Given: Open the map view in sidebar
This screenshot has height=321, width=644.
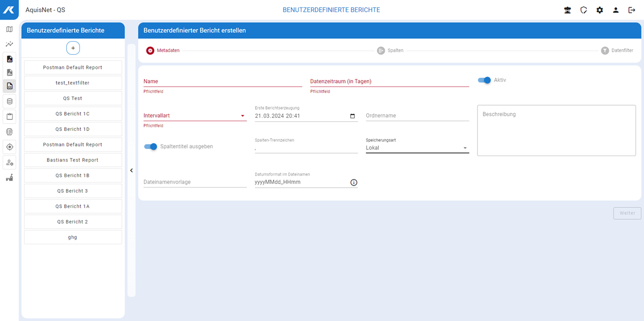Looking at the screenshot, I should [x=9, y=29].
